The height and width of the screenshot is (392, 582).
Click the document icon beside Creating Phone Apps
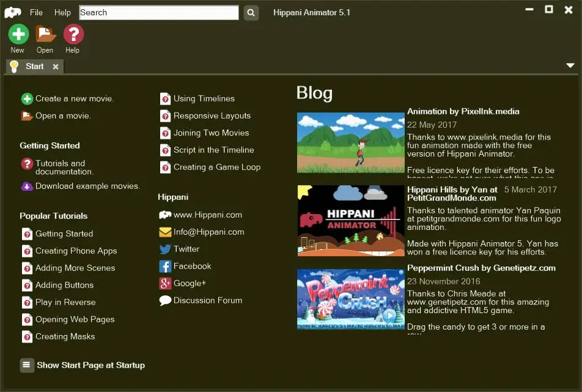tap(27, 251)
